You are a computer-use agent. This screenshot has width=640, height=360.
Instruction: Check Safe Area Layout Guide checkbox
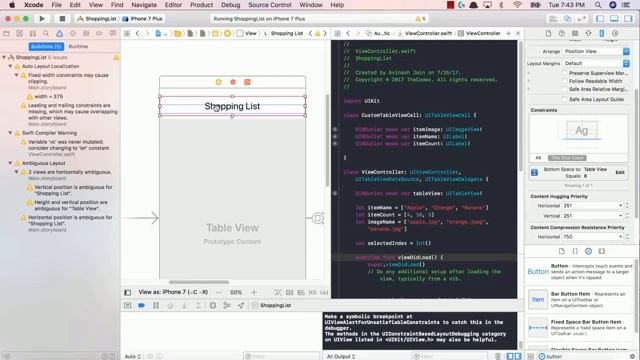tap(564, 99)
